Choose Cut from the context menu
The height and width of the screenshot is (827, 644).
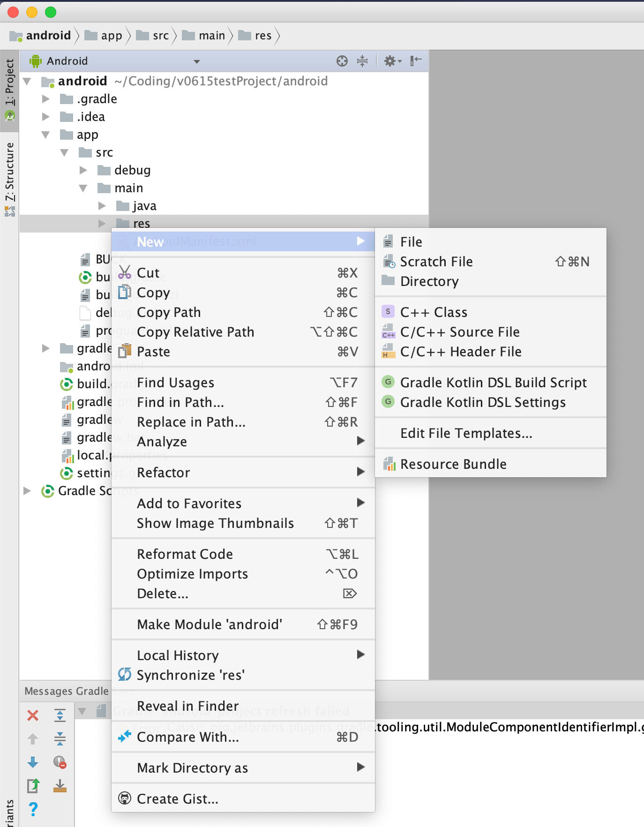tap(243, 273)
